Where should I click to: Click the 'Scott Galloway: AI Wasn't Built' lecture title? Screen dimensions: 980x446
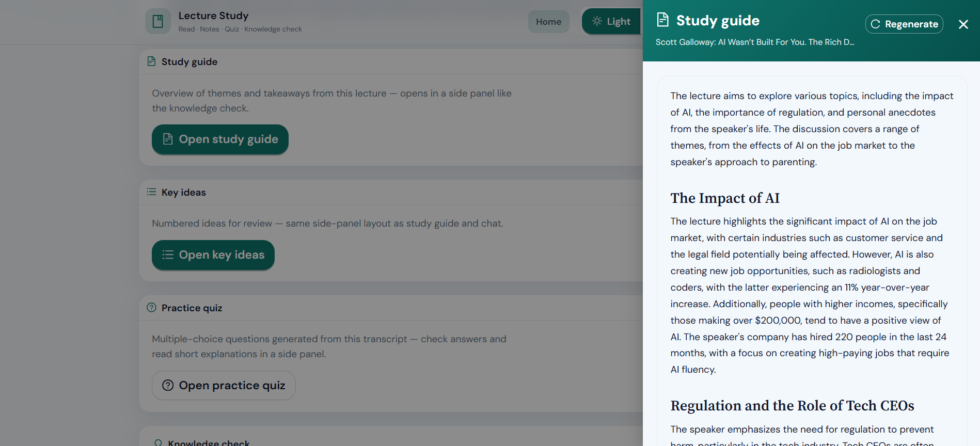coord(755,42)
